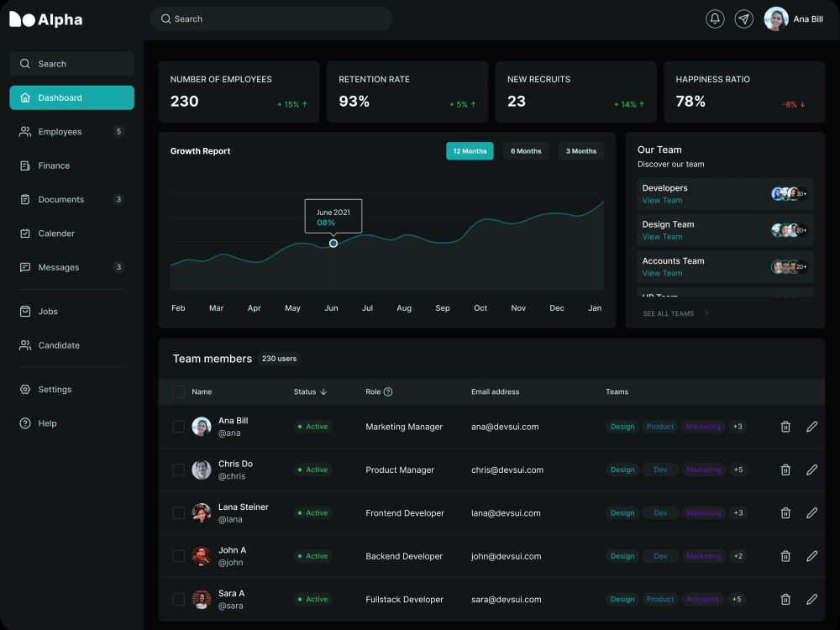Click the Alpha logo
This screenshot has height=630, width=840.
tap(46, 19)
